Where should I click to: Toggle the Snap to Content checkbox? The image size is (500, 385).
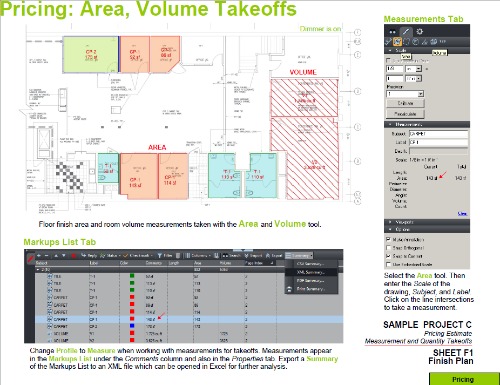pos(388,256)
